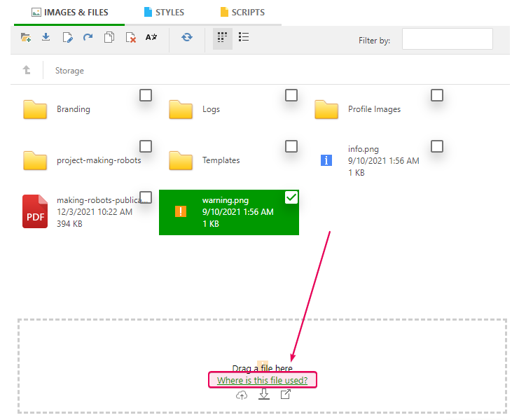Click the new folder toolbar icon
The image size is (512, 420).
26,38
